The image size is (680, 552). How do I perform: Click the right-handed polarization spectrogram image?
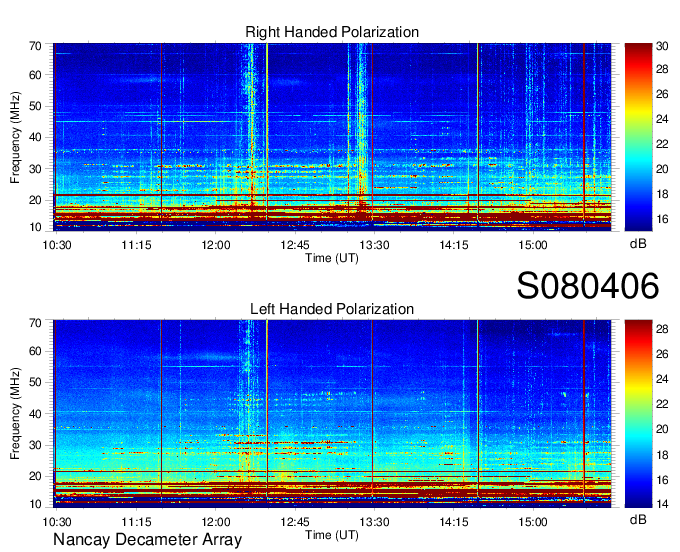(332, 137)
